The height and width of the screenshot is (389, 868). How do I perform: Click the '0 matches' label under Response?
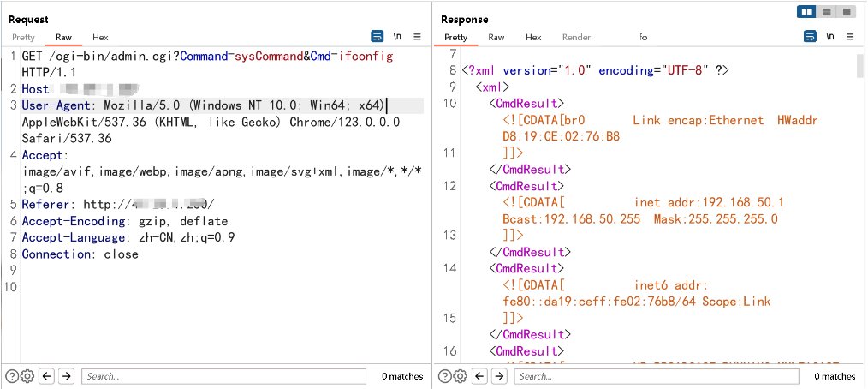pos(835,377)
